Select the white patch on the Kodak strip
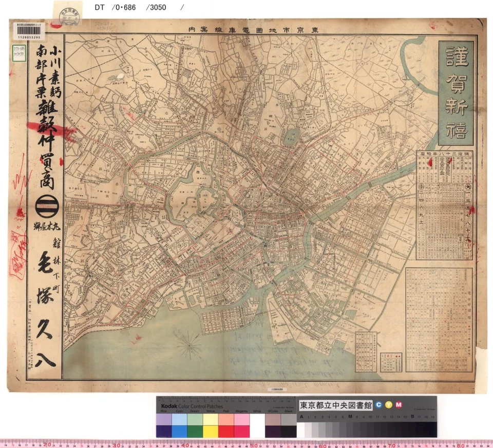 (x=257, y=425)
